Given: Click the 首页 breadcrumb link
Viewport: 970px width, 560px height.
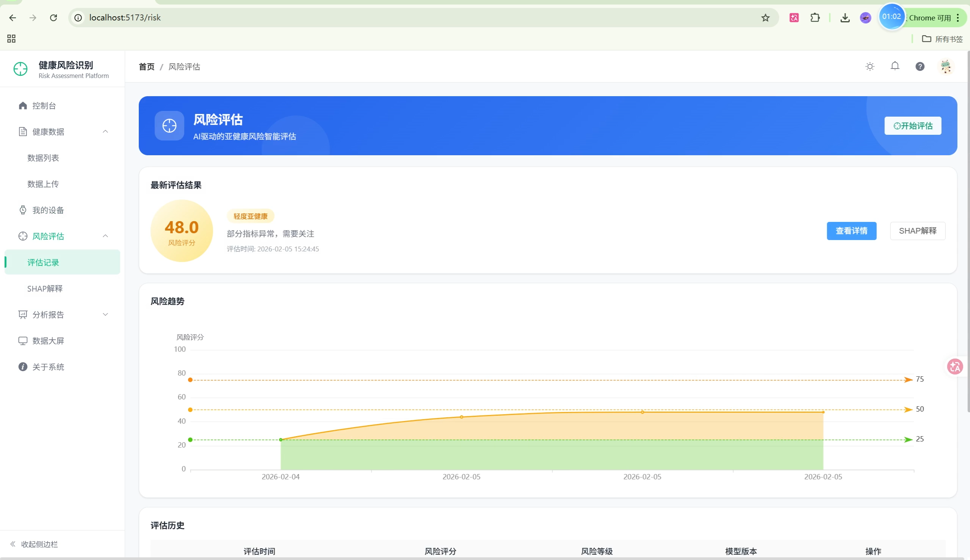Looking at the screenshot, I should click(146, 67).
